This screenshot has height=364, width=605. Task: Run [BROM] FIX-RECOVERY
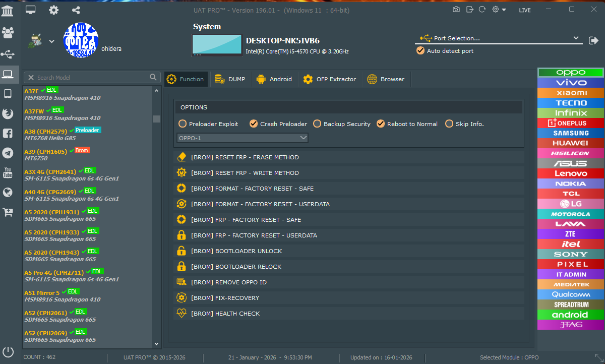coord(349,298)
